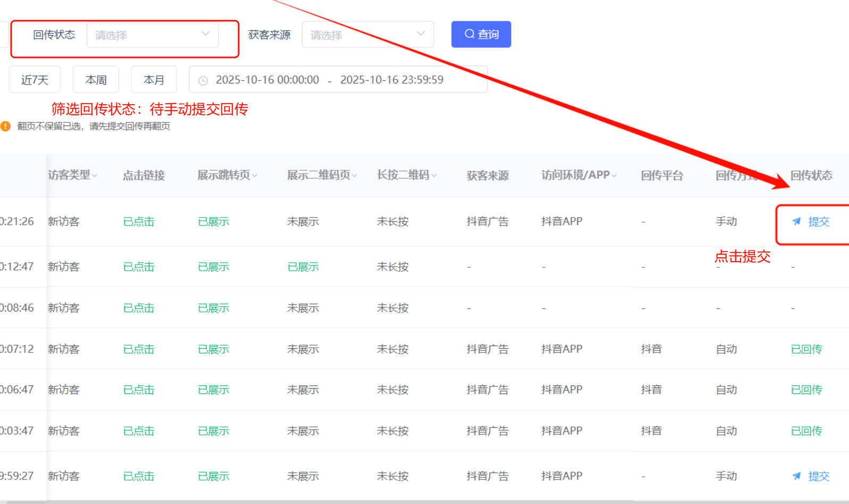Click the end date 2025-10-16 23:59:59 field
Screen dimensions: 849x504
click(391, 80)
